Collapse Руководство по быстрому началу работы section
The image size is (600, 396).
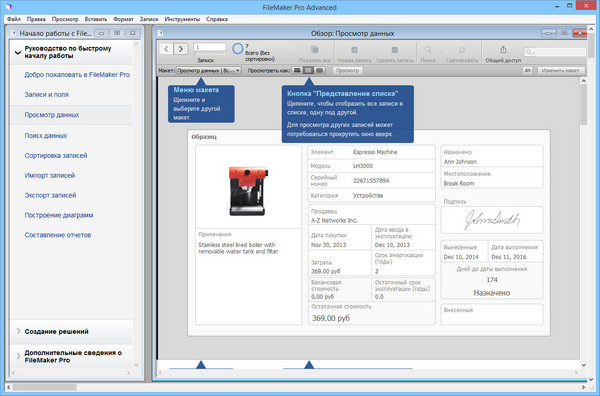coord(18,52)
